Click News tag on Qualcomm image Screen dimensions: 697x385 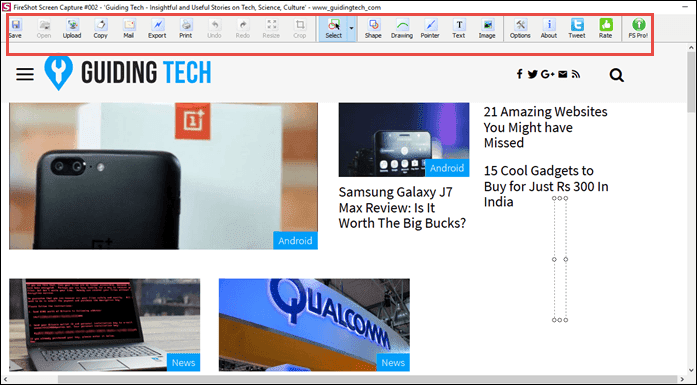pyautogui.click(x=393, y=363)
